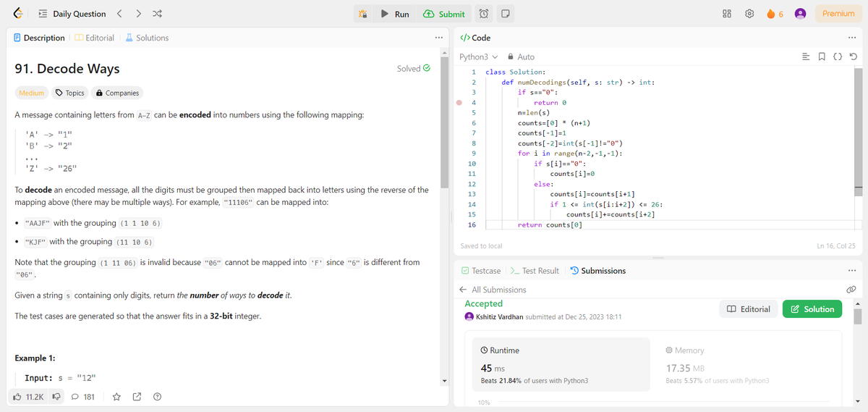
Task: Open the bottom panel more options menu
Action: [x=854, y=271]
